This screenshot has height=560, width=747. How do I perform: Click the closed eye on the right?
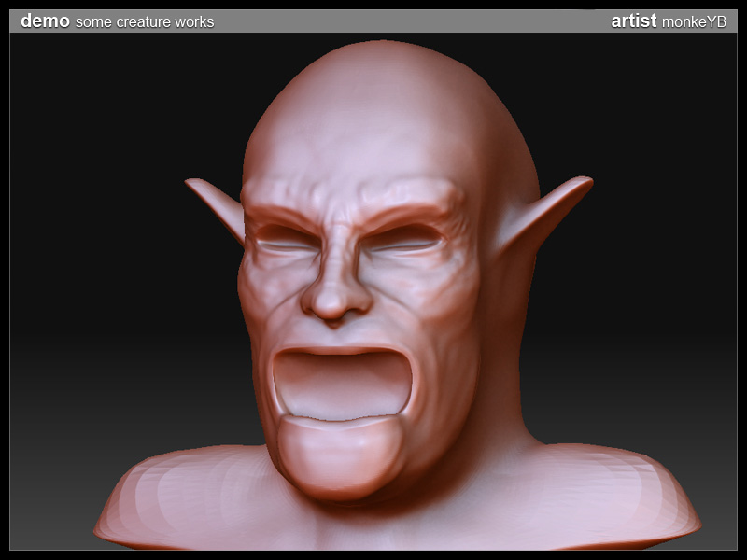tap(403, 245)
